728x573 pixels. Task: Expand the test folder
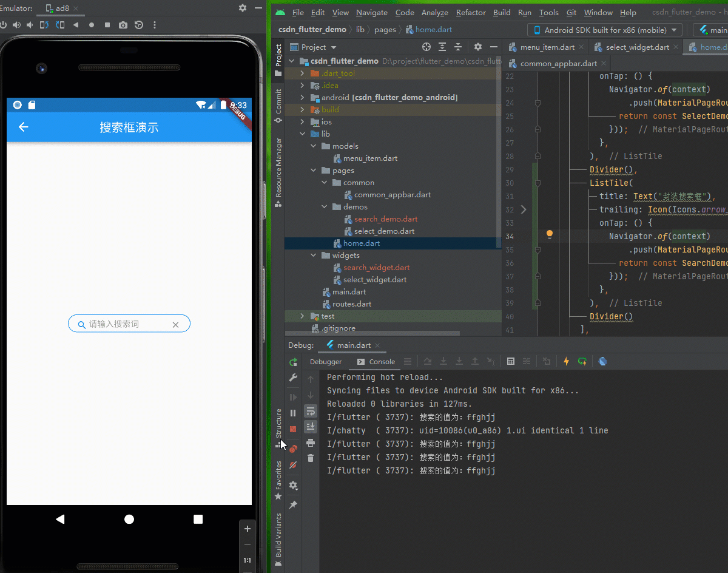tap(303, 316)
